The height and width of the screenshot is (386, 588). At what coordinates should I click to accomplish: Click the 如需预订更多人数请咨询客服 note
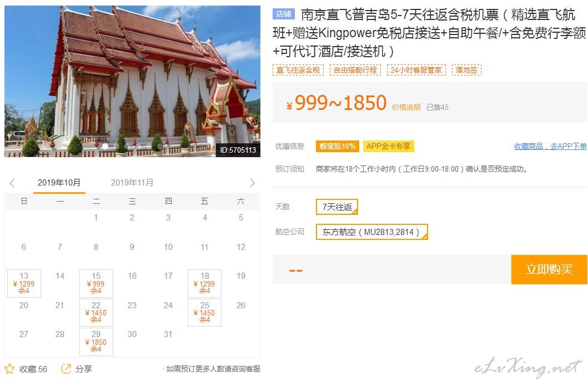pos(213,369)
